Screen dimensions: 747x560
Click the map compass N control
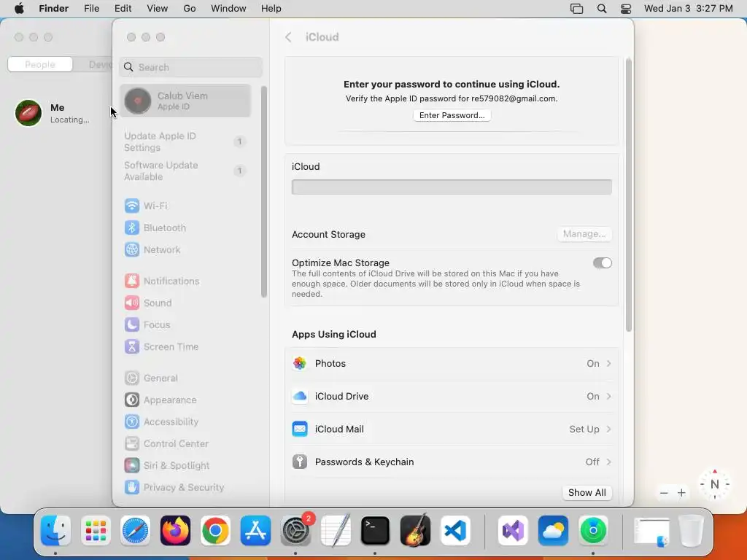(x=715, y=485)
